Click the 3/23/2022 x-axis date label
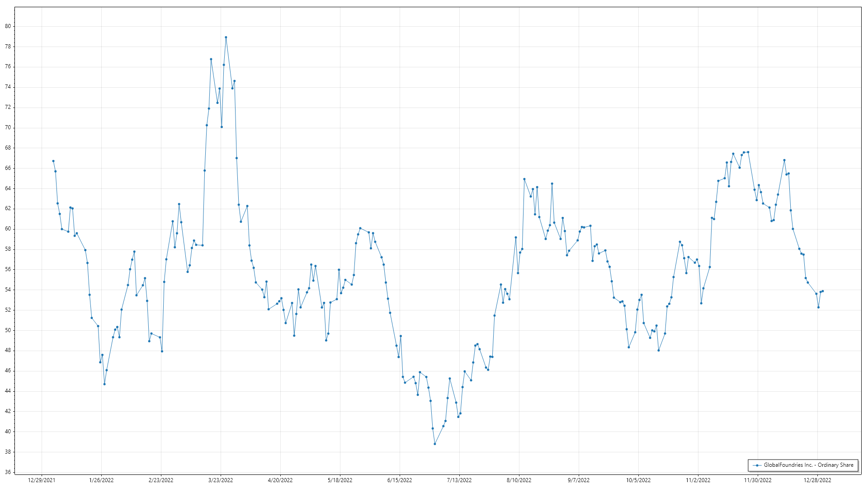The height and width of the screenshot is (488, 868). pyautogui.click(x=221, y=480)
